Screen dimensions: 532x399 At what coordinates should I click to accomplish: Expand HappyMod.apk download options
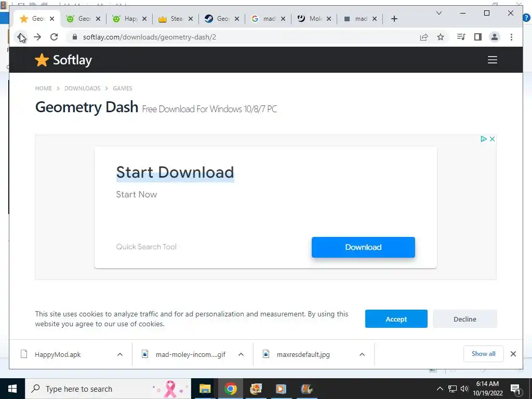pos(120,354)
